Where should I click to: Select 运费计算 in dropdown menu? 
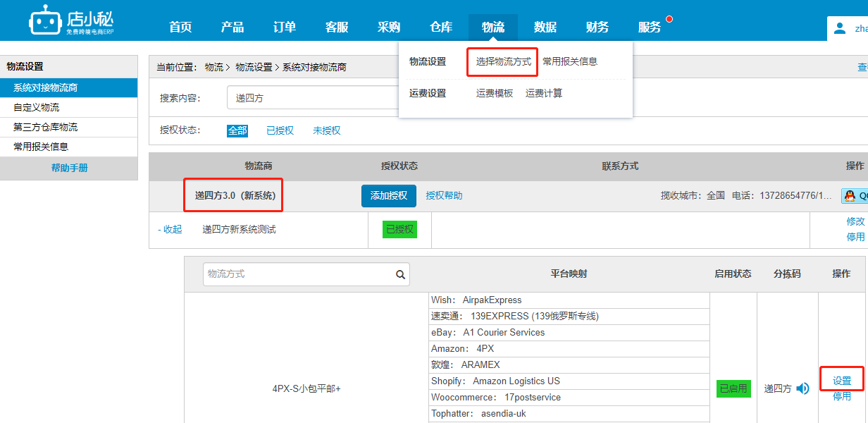pyautogui.click(x=544, y=93)
